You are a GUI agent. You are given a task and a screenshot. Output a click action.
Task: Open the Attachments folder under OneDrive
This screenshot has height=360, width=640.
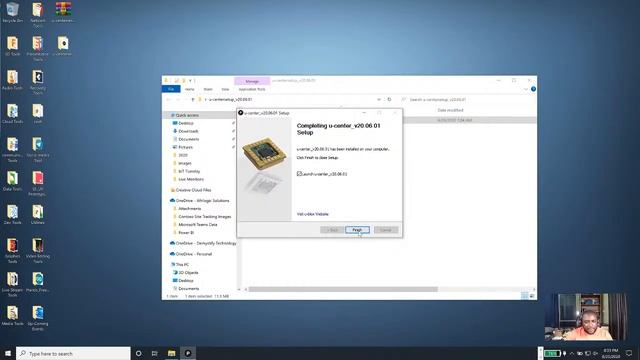coord(189,209)
